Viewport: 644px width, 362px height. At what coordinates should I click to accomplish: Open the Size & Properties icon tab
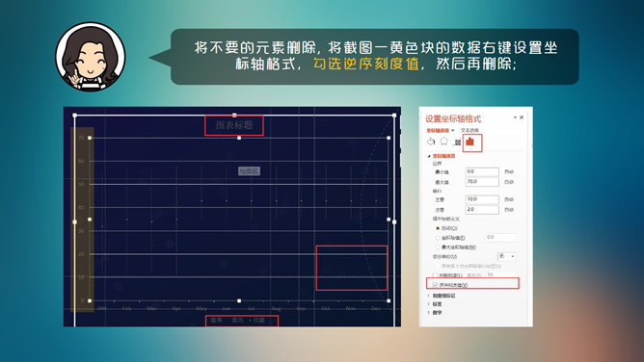coord(457,142)
